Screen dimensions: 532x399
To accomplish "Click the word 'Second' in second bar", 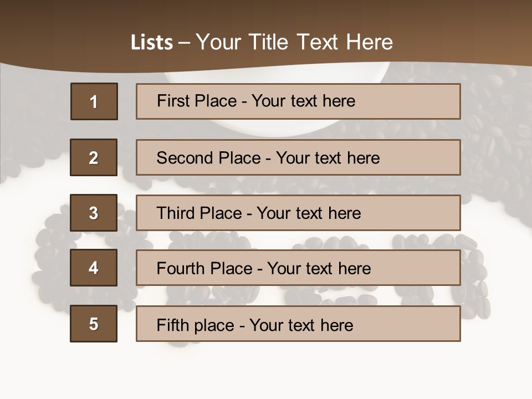I will (x=185, y=158).
